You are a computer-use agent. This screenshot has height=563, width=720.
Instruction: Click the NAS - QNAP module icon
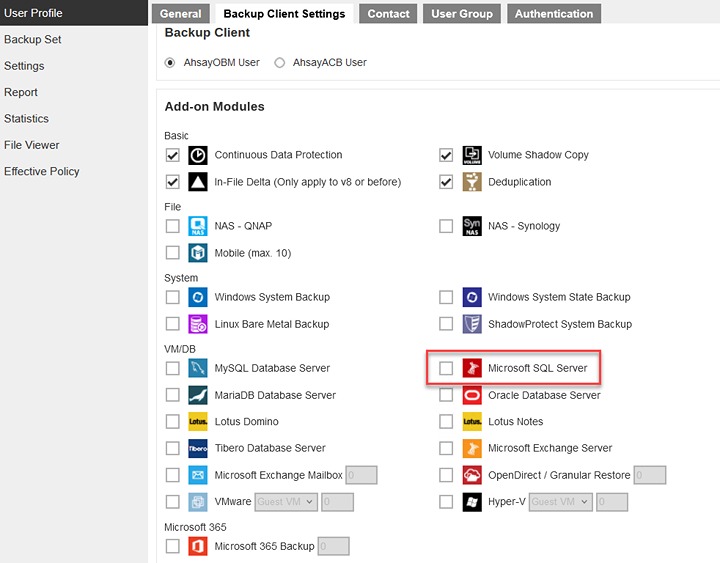pos(198,226)
